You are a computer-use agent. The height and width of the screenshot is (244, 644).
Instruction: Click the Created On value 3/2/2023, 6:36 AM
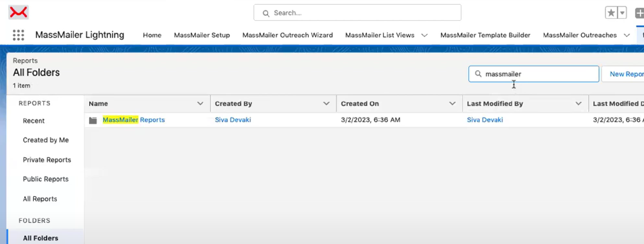tap(371, 120)
